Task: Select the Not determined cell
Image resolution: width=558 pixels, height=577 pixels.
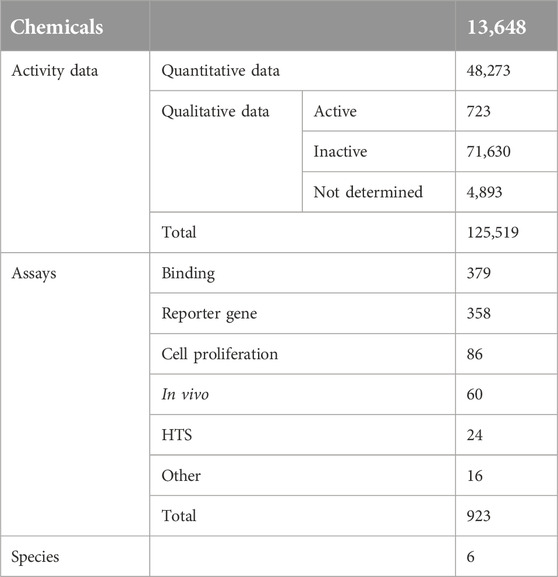Action: [x=379, y=192]
